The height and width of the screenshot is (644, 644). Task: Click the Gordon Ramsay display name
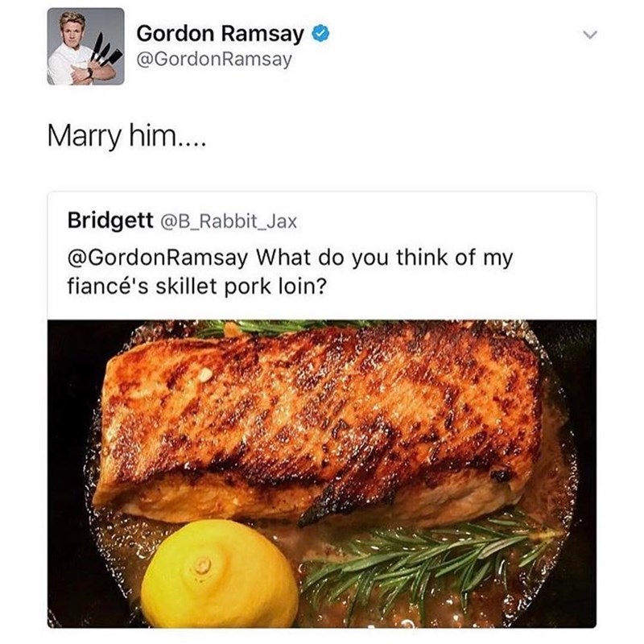click(x=220, y=34)
